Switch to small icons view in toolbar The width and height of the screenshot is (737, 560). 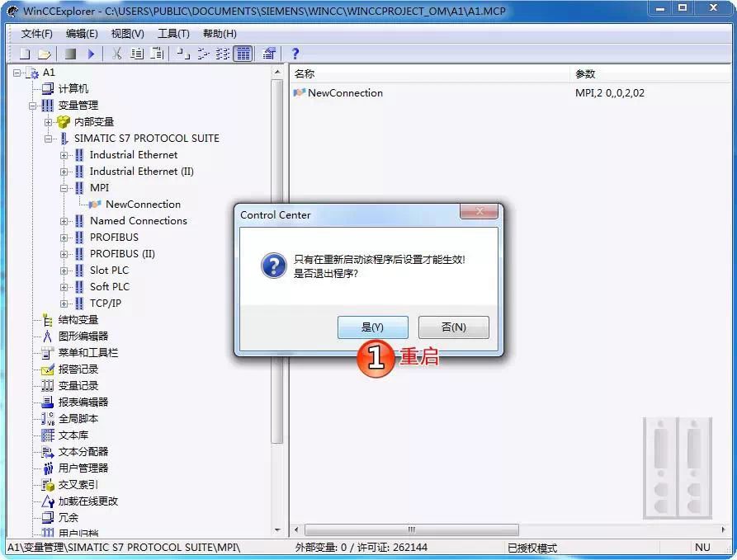point(203,54)
